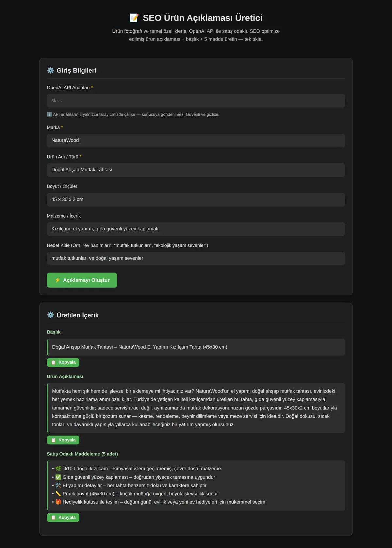The image size is (392, 548).
Task: Click the Marka field containing NaturaWood
Action: (x=196, y=141)
